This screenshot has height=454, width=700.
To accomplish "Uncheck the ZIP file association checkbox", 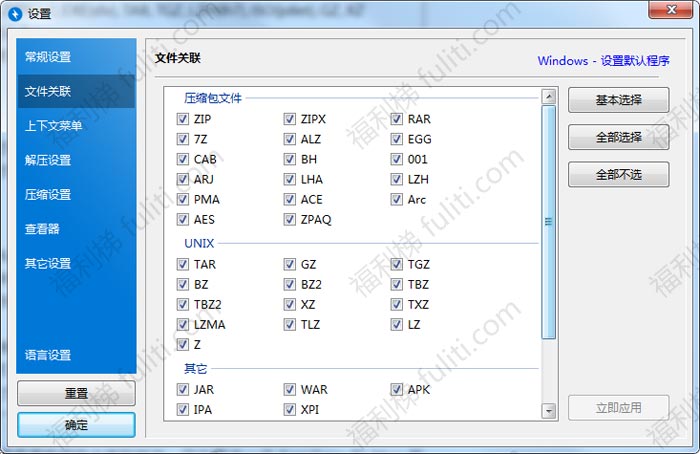I will pos(182,119).
